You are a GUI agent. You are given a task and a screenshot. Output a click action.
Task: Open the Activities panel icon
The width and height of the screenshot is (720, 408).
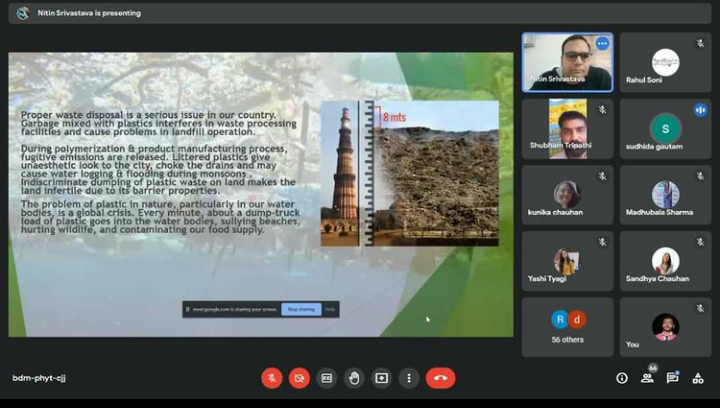coord(698,378)
